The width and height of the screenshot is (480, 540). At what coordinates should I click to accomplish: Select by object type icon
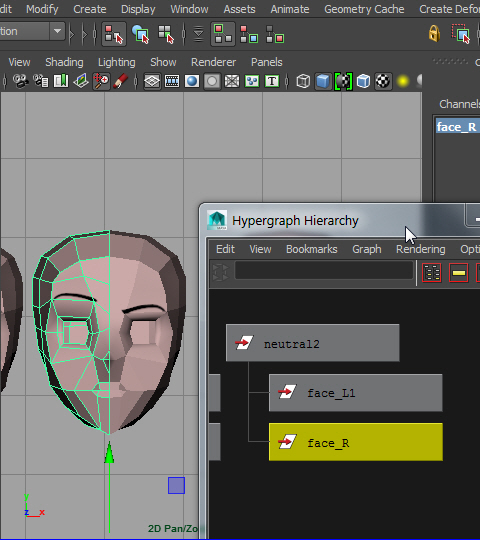point(140,34)
